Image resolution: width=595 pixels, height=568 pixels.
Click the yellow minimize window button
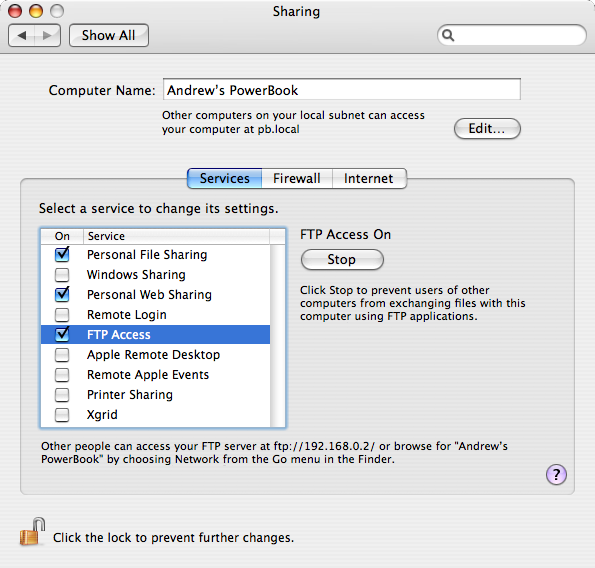[x=36, y=11]
